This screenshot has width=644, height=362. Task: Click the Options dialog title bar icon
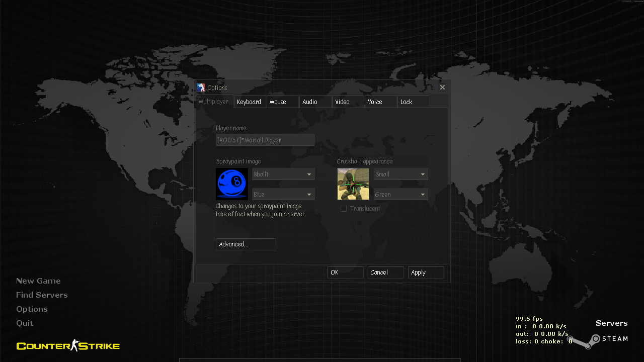201,87
